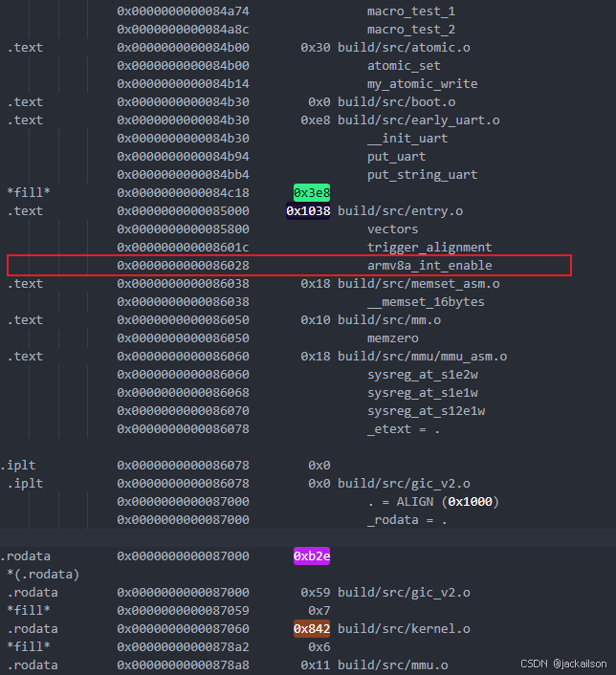Image resolution: width=616 pixels, height=675 pixels.
Task: Click the address 0x0000000000086070
Action: 183,411
